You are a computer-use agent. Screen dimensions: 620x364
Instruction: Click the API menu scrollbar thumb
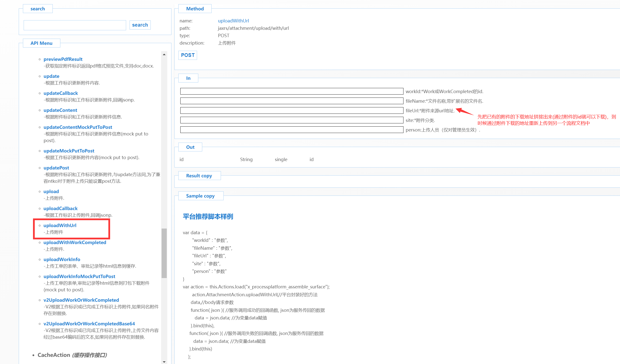164,253
